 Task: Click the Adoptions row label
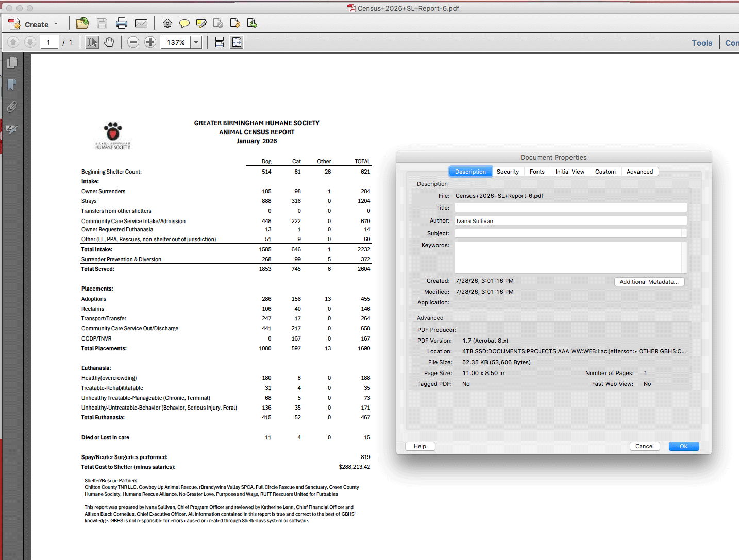coord(94,299)
